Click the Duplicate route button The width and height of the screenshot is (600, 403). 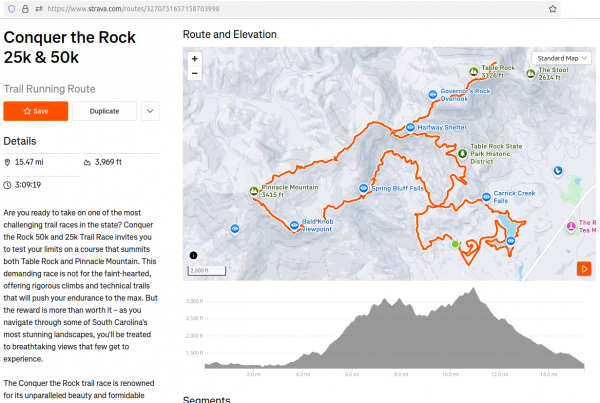pos(104,111)
